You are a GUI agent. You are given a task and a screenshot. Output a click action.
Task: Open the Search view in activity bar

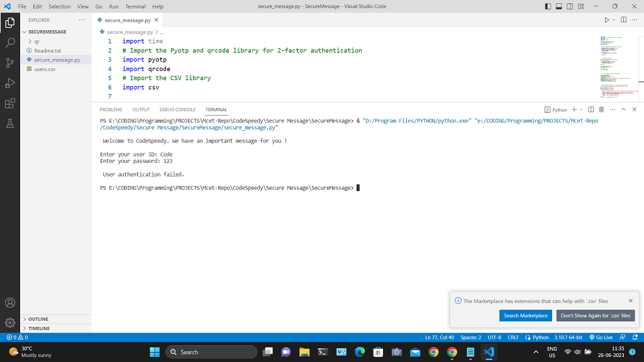pyautogui.click(x=10, y=43)
